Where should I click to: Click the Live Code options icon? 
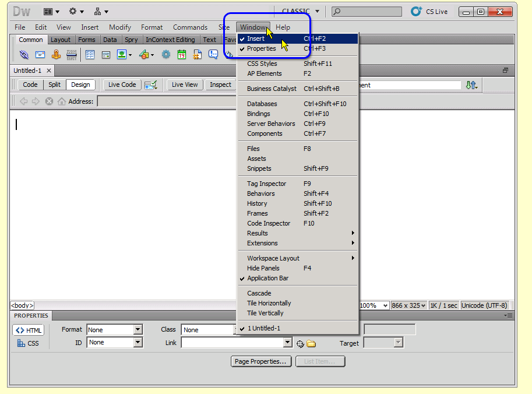click(x=151, y=85)
